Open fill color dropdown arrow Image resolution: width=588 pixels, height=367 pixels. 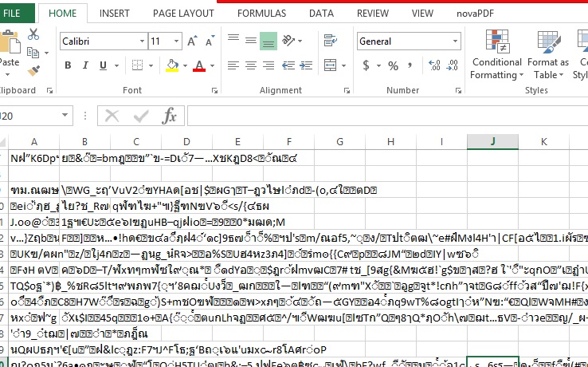coord(186,65)
